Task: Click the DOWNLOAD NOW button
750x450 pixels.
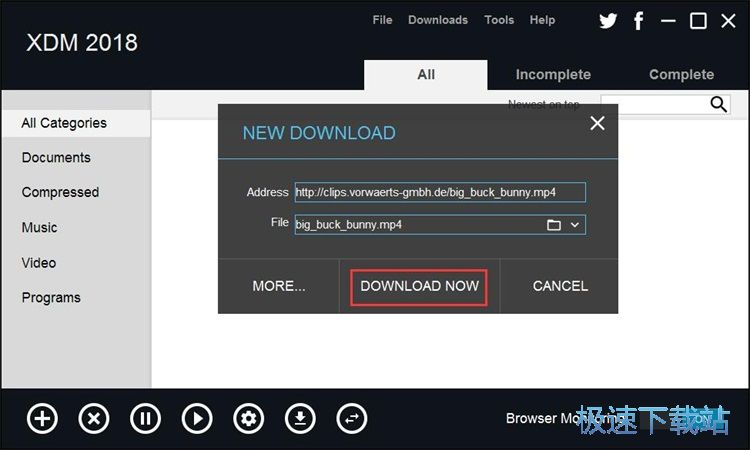Action: coord(419,286)
